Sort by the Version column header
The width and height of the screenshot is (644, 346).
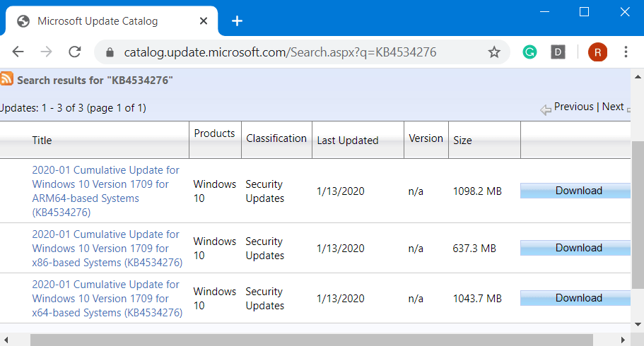click(426, 138)
